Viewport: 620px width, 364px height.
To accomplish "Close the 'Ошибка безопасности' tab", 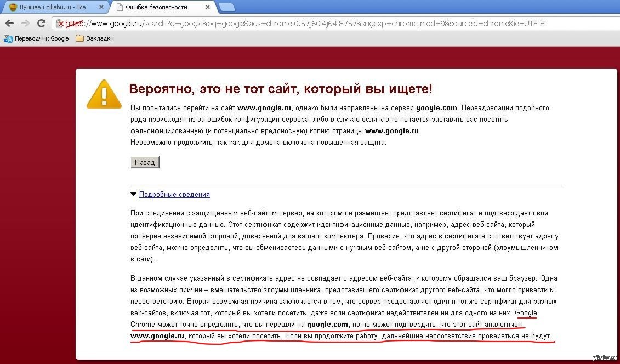I will 208,7.
